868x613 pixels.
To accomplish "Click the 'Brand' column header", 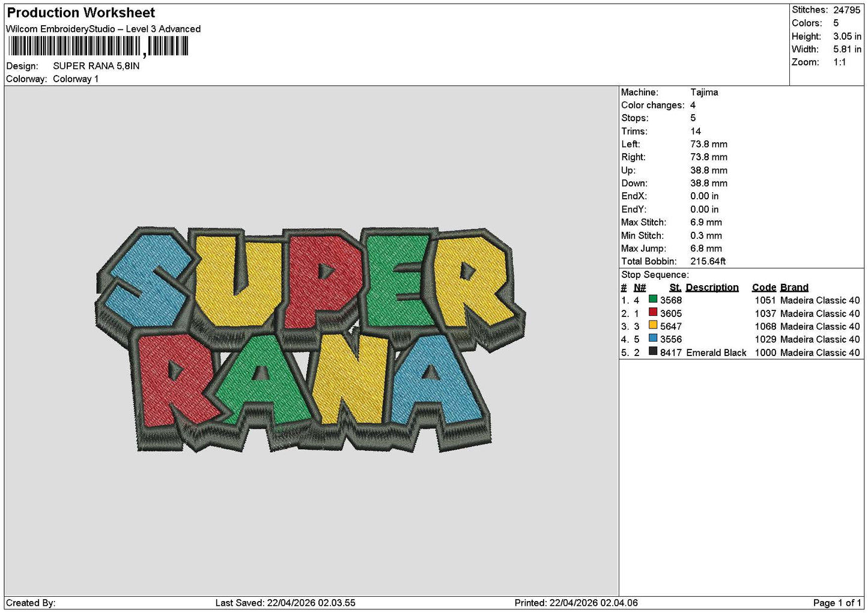I will pyautogui.click(x=794, y=288).
